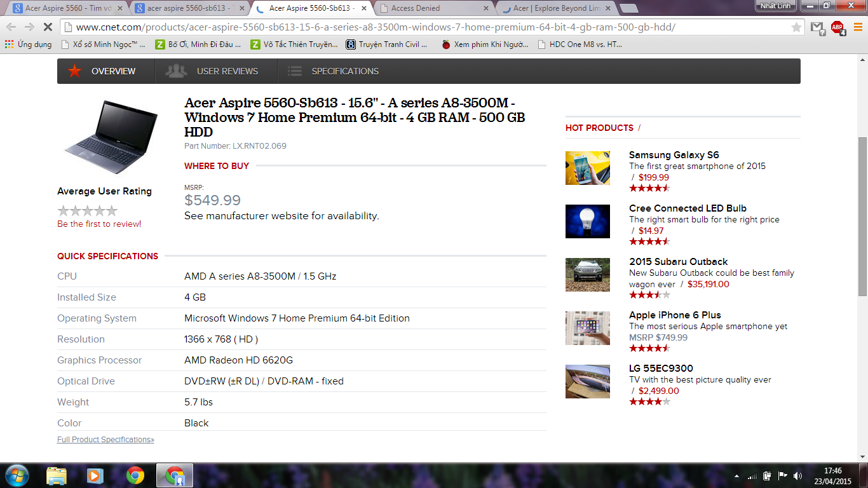The image size is (868, 488).
Task: Open the 2015 Subaru Outback link
Action: pos(679,262)
